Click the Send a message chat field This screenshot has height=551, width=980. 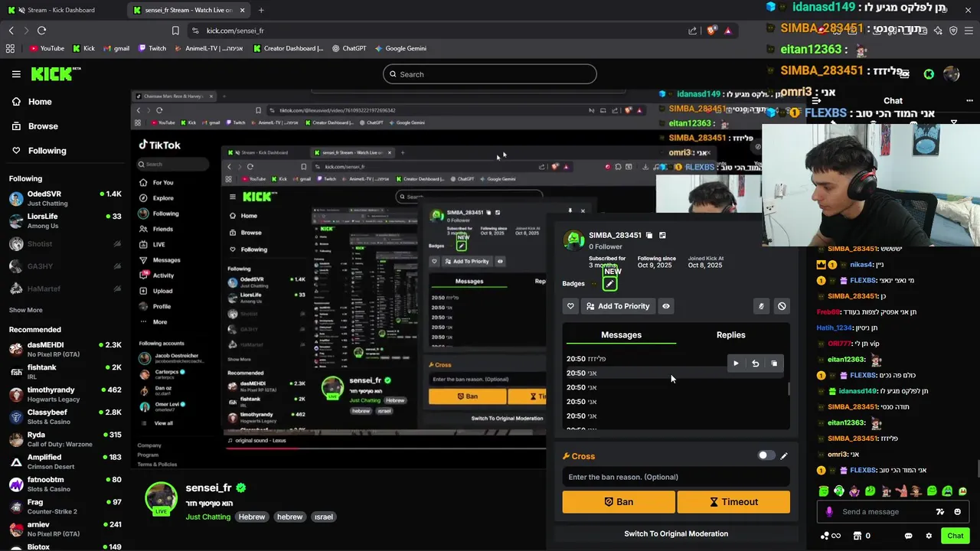pyautogui.click(x=883, y=512)
